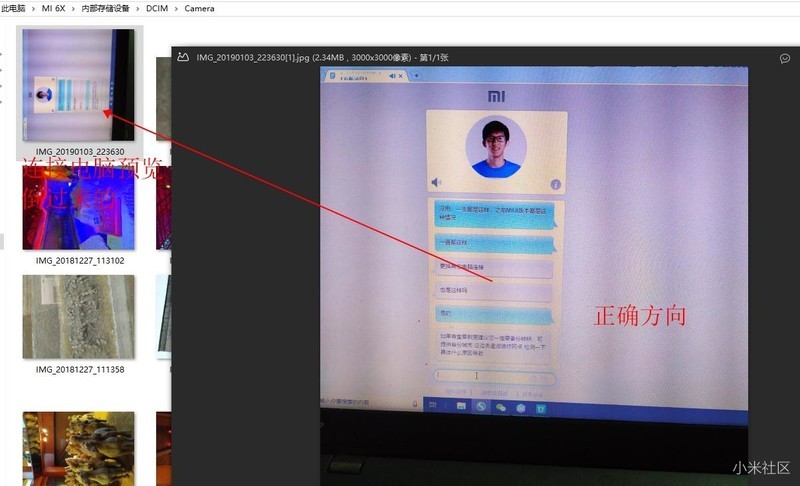This screenshot has height=486, width=800.
Task: Expand the chevron after DCIM
Action: pos(176,9)
